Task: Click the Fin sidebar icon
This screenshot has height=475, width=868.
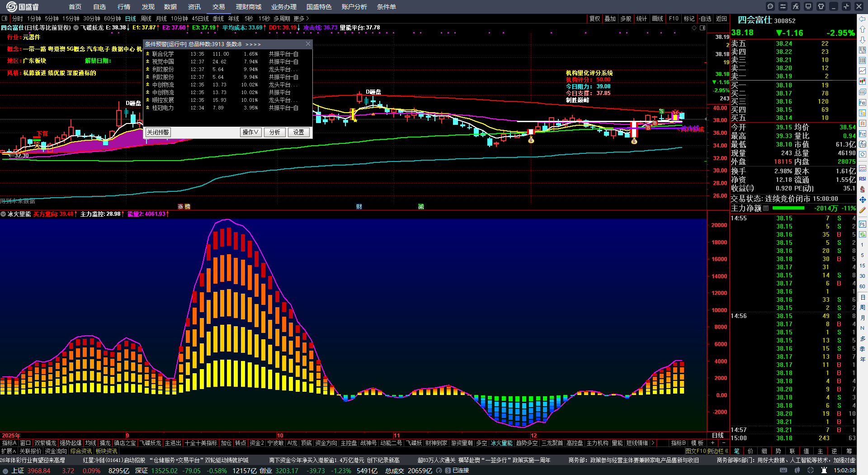Action: (863, 103)
